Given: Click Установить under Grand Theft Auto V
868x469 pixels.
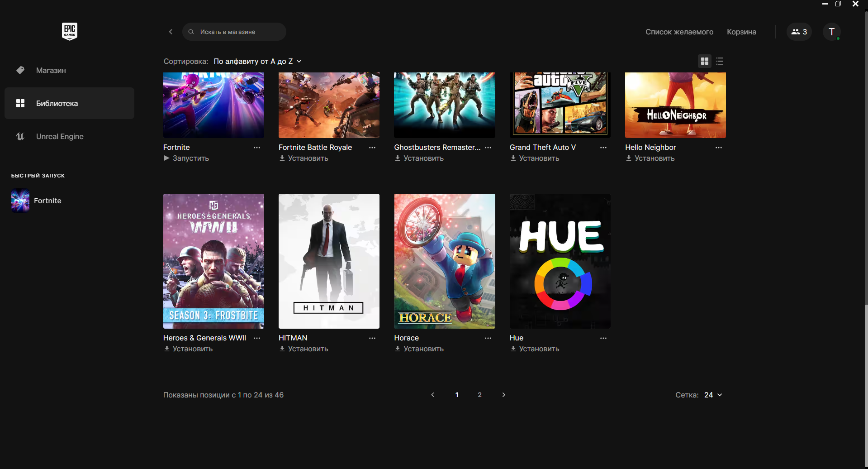Looking at the screenshot, I should (535, 158).
